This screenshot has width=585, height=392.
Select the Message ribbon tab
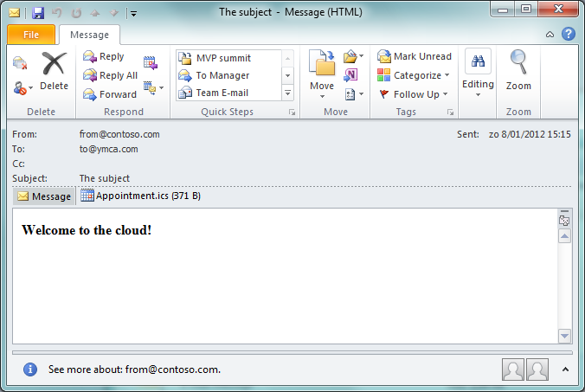pyautogui.click(x=89, y=35)
